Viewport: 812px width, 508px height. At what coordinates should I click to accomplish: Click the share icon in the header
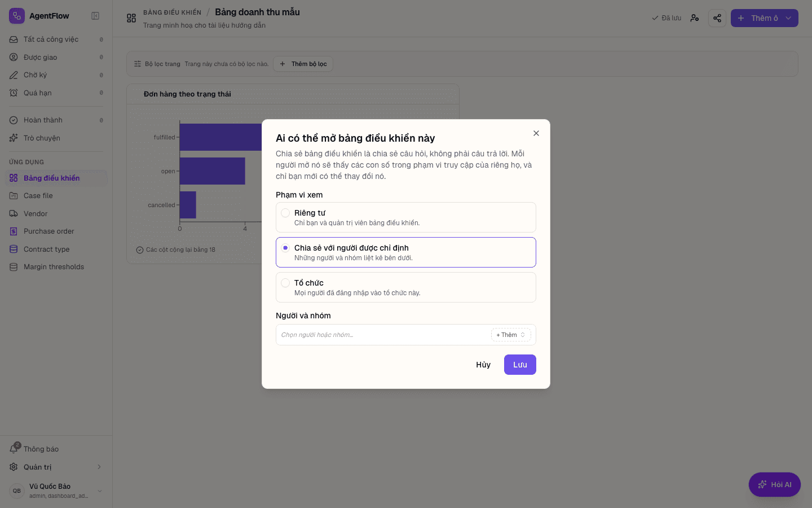coord(717,18)
